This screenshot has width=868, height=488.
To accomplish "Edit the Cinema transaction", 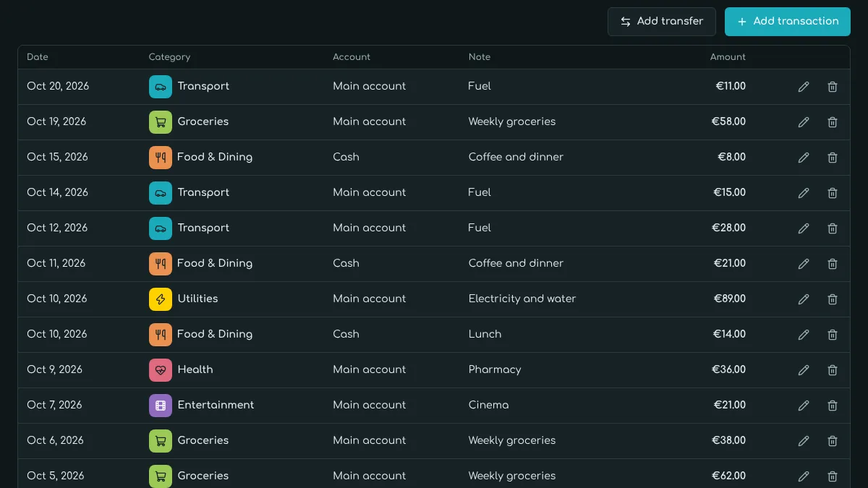I will 804,406.
